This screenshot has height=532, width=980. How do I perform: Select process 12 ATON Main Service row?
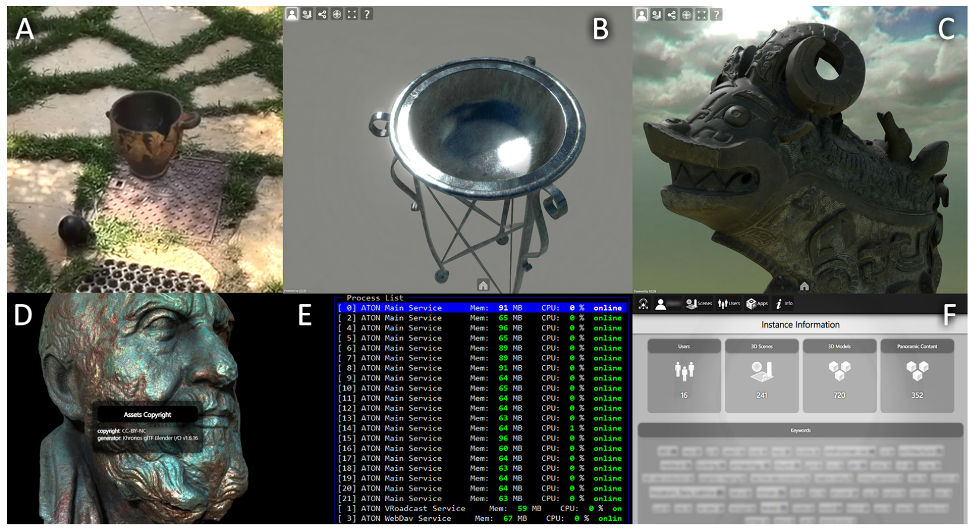[x=481, y=408]
